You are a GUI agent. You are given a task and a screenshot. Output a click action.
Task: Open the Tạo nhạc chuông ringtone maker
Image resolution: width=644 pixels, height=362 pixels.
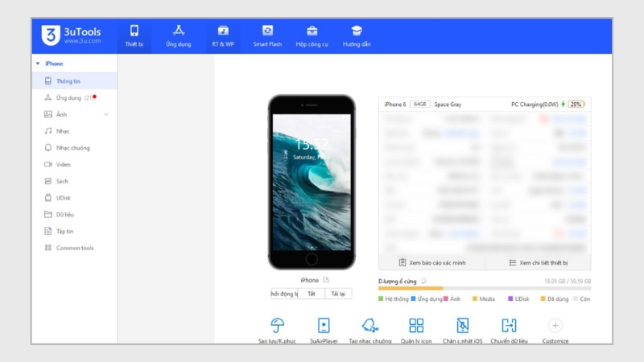(x=369, y=326)
